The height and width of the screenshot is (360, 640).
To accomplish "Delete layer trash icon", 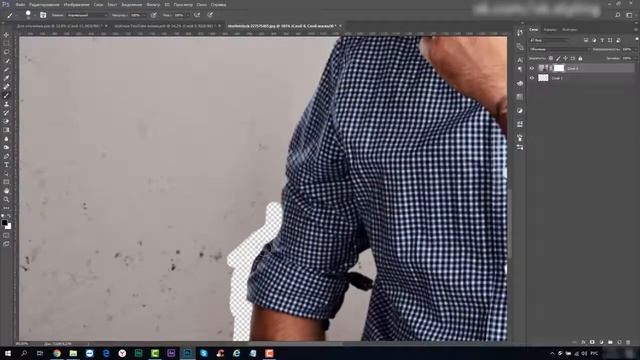I will pyautogui.click(x=628, y=342).
